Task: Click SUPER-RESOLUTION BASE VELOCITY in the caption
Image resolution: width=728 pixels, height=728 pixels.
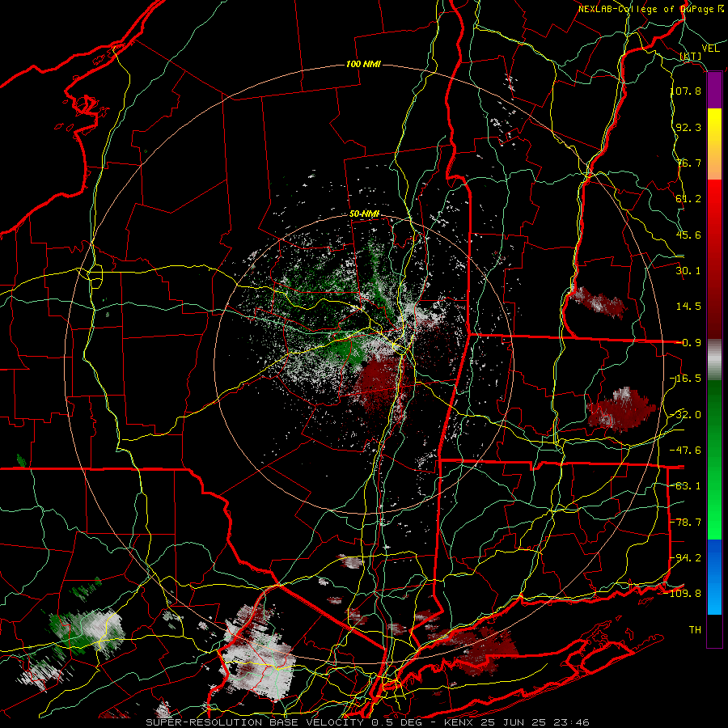Action: click(255, 722)
